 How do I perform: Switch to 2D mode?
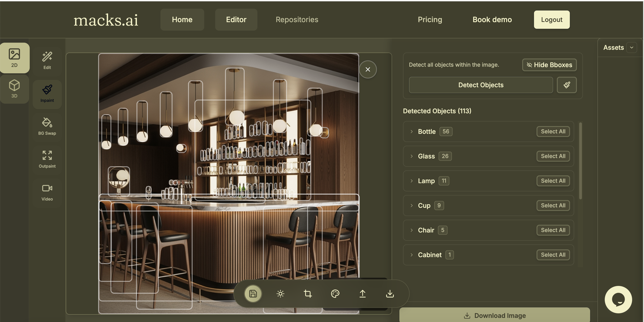14,58
